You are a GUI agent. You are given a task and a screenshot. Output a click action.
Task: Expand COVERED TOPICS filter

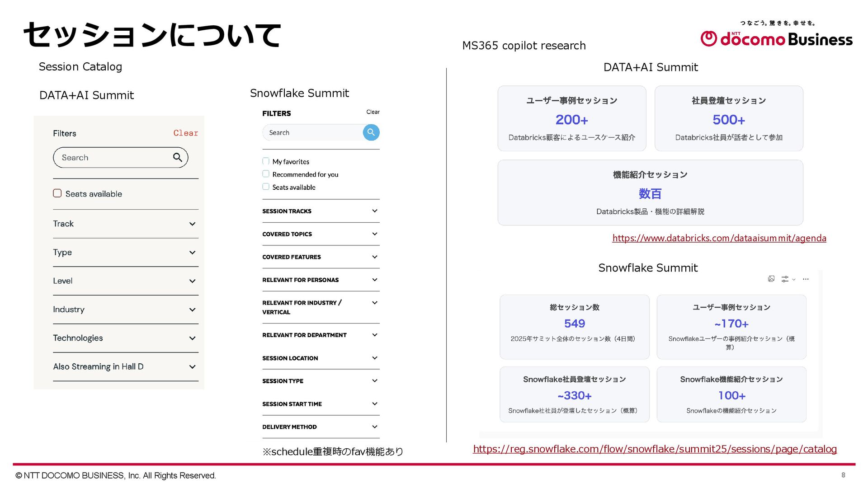[321, 234]
